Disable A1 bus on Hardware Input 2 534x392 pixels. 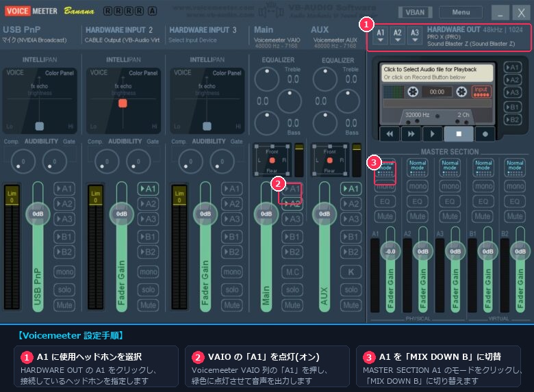coord(148,189)
